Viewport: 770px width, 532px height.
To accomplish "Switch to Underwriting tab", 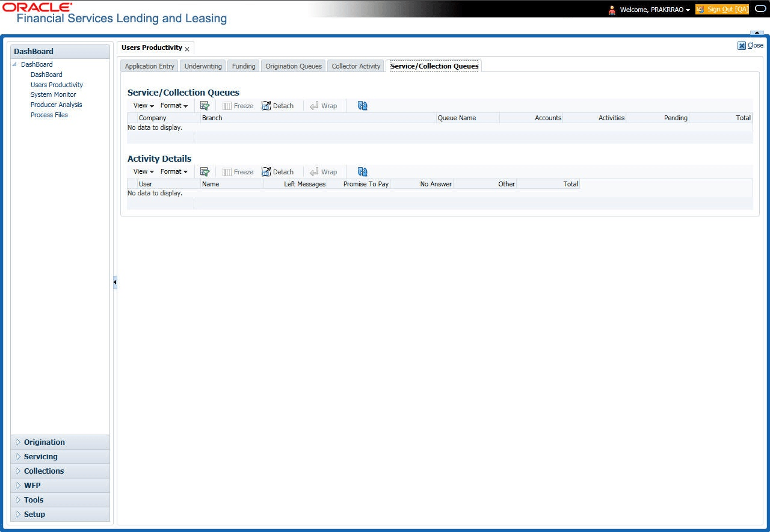I will [x=203, y=66].
